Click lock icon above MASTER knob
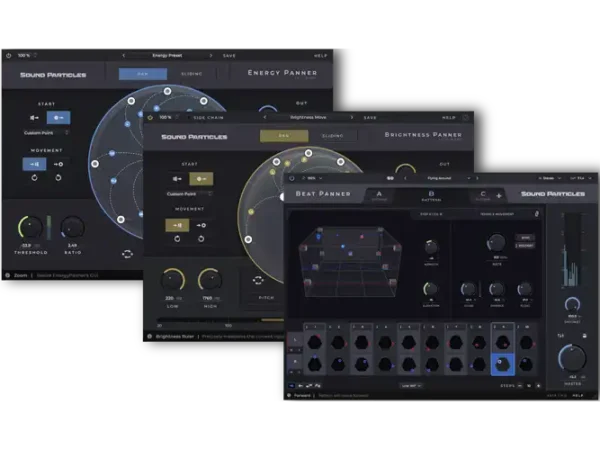Image resolution: width=600 pixels, height=450 pixels. [x=584, y=336]
